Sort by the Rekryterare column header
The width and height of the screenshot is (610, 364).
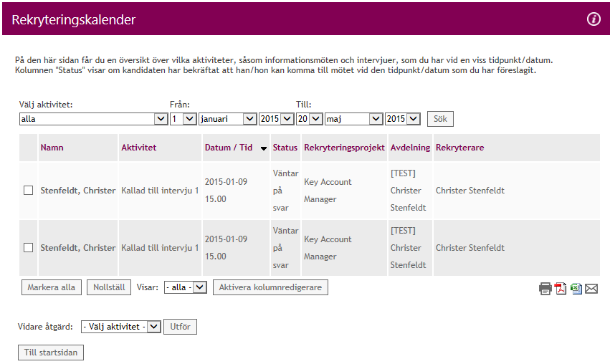tap(460, 148)
